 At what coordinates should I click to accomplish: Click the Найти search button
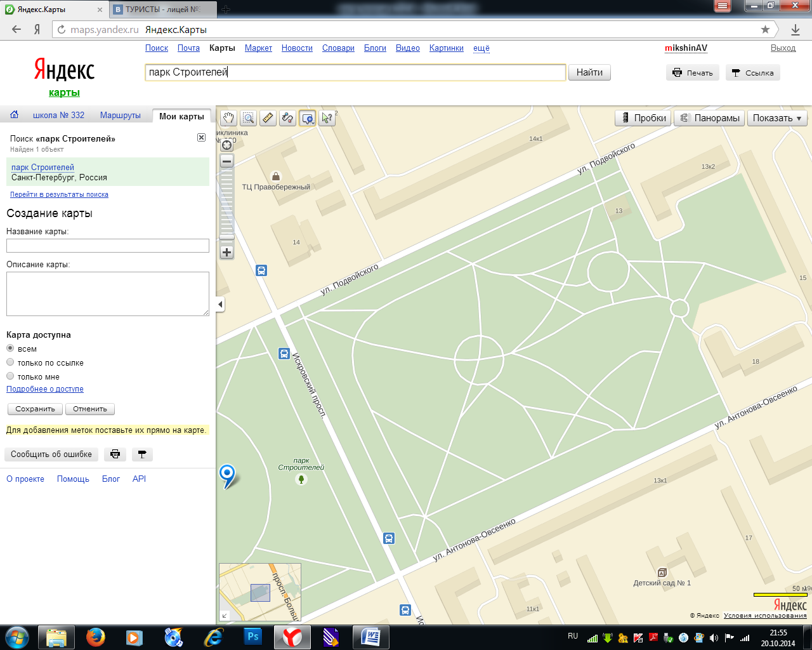(589, 72)
